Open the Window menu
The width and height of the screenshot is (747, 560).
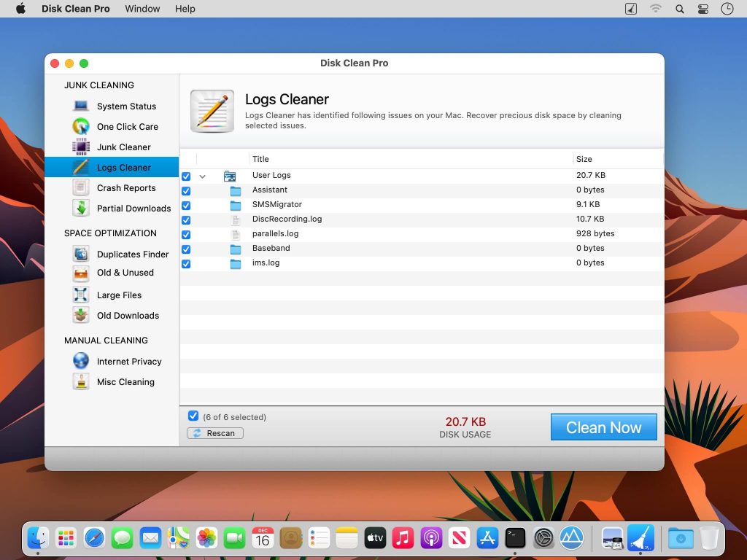coord(142,9)
